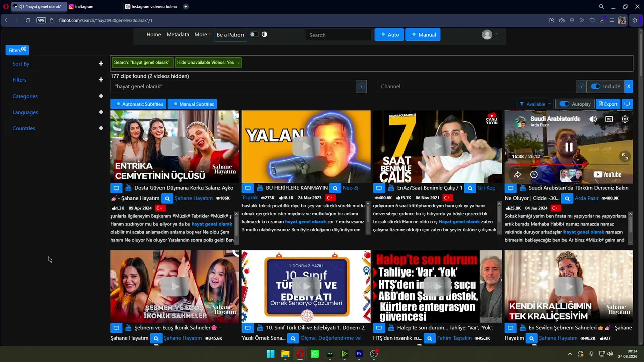Image resolution: width=644 pixels, height=362 pixels.
Task: Go to Home page
Action: pyautogui.click(x=154, y=35)
